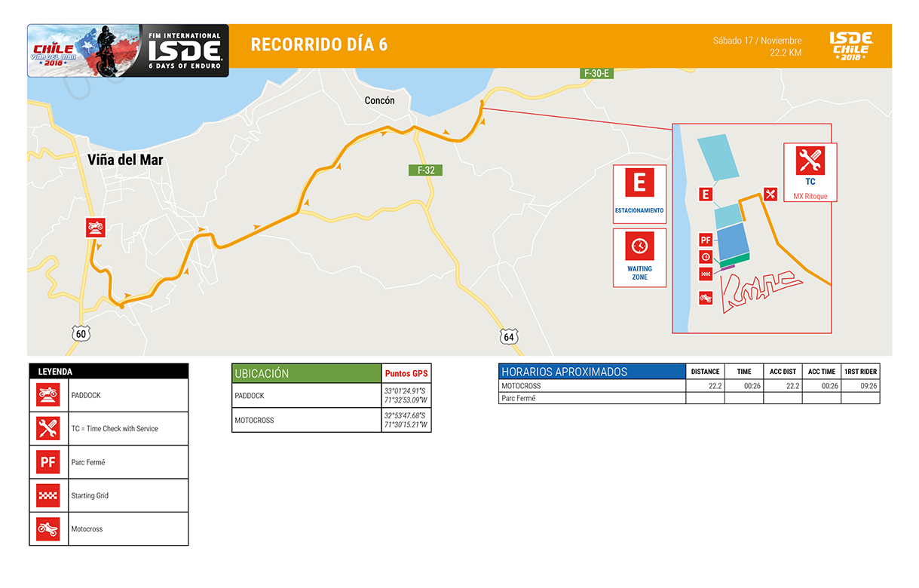Select the Motocross rider icon in the Leyenda

tap(48, 528)
